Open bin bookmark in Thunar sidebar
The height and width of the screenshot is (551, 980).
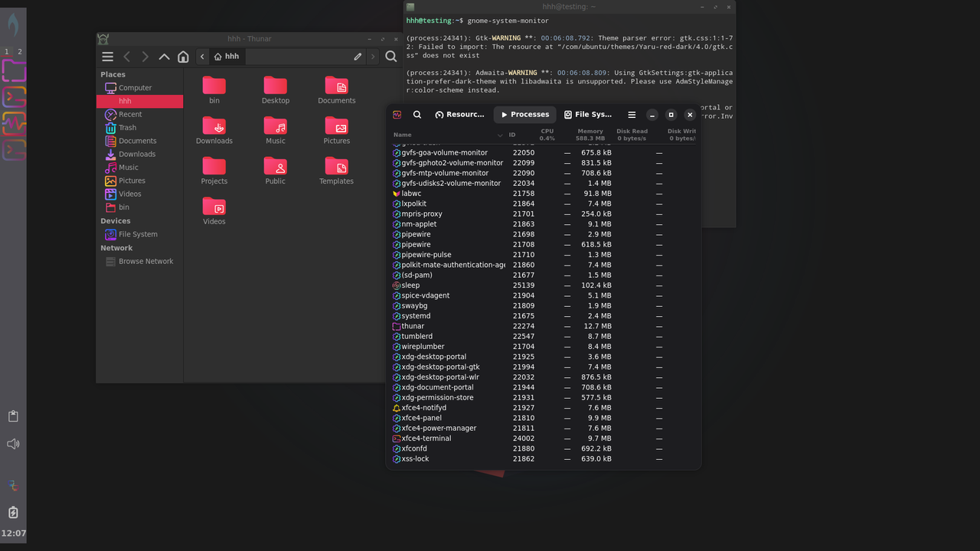pyautogui.click(x=139, y=207)
